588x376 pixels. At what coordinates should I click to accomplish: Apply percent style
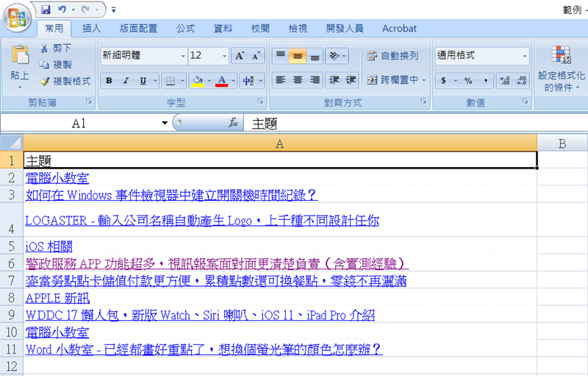[468, 81]
